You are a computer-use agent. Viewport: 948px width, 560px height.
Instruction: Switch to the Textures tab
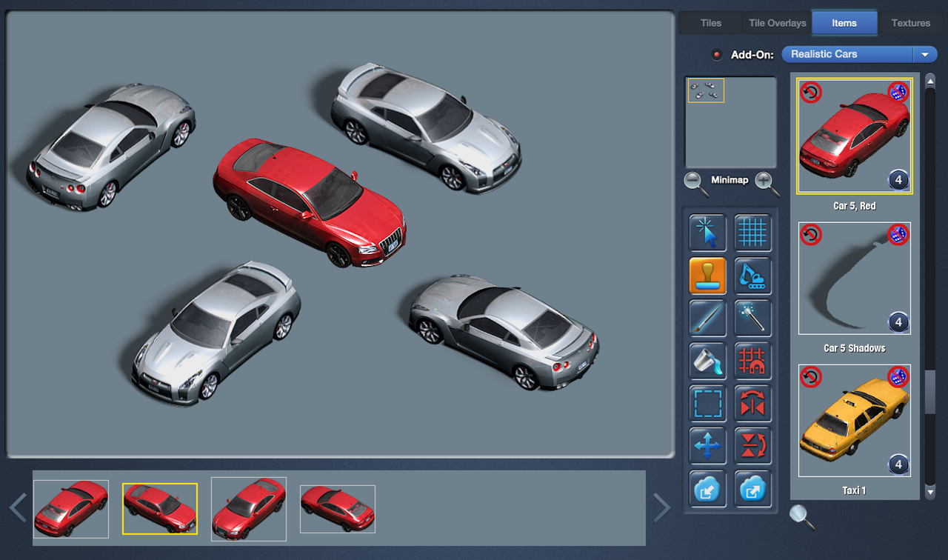[910, 23]
